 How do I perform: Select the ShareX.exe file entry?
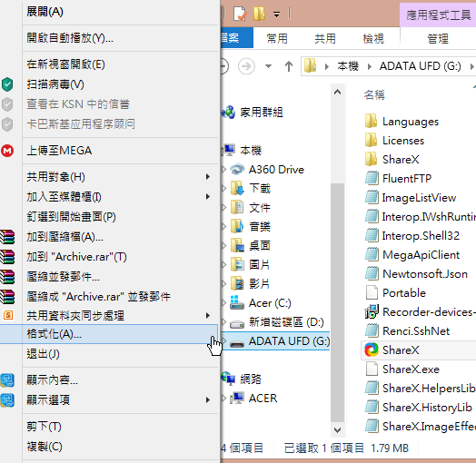coord(411,369)
